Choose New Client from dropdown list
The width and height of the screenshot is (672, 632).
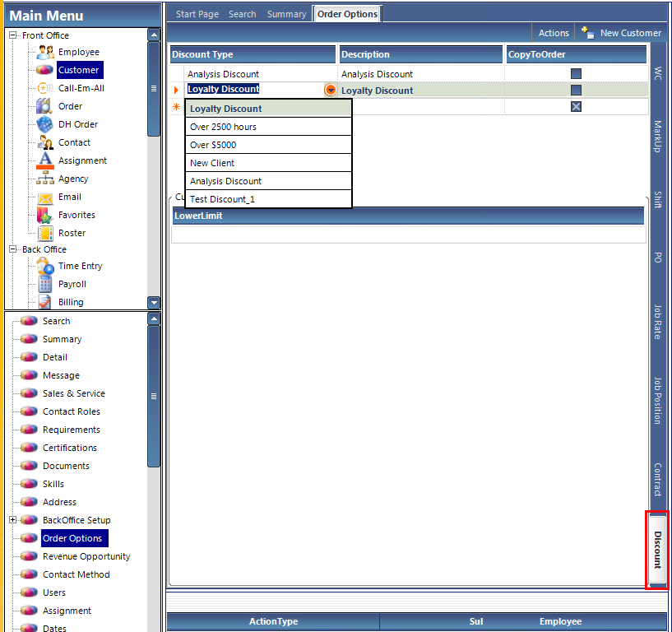click(x=268, y=163)
